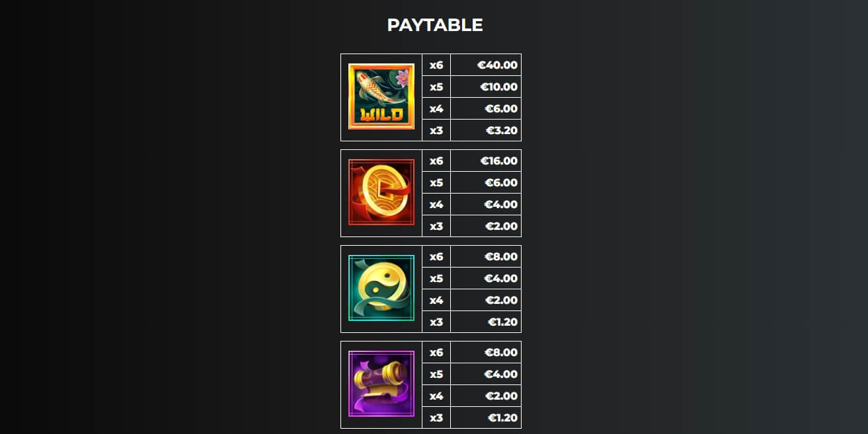Click the x4 multiplier in the purple scroll table

pyautogui.click(x=436, y=396)
